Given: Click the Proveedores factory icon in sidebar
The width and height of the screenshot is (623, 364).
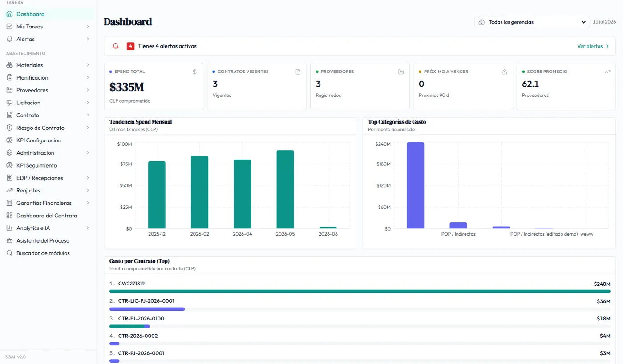Looking at the screenshot, I should [9, 90].
